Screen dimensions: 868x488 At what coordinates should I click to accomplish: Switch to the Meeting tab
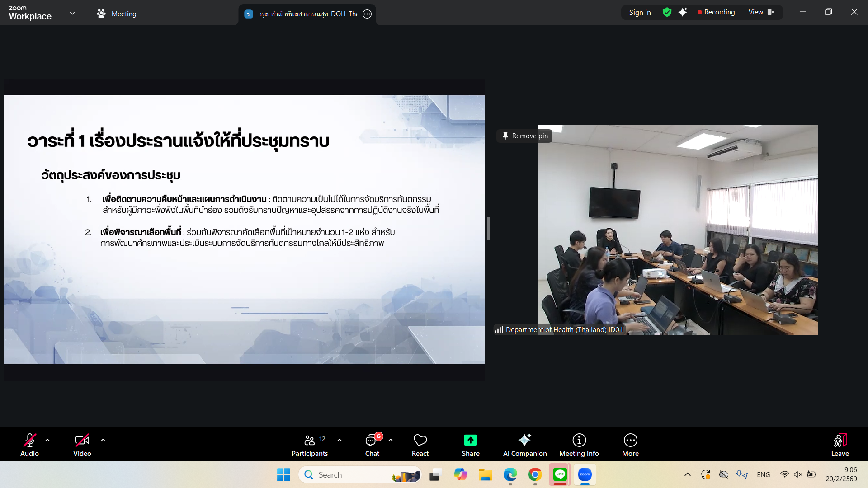(117, 14)
